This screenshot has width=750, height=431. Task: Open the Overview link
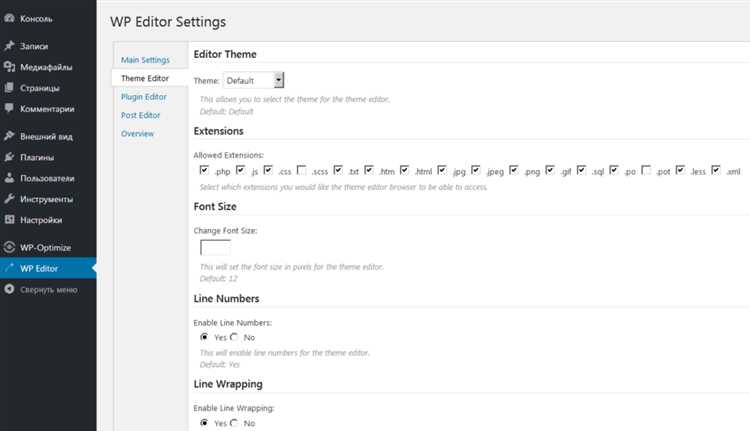click(137, 133)
